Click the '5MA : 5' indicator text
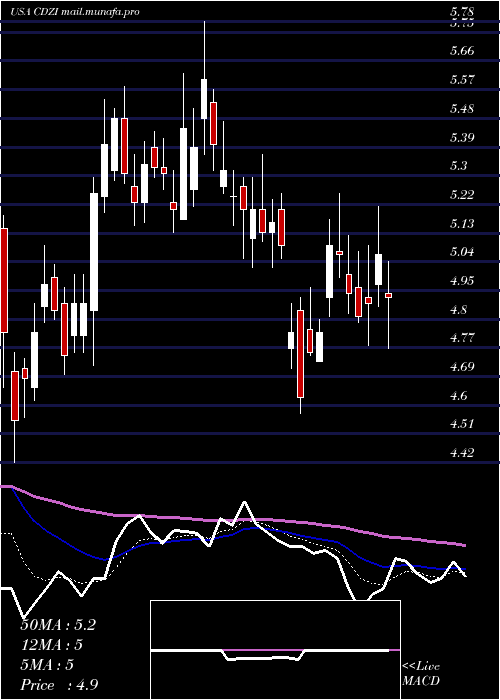500x700 pixels. (x=47, y=665)
